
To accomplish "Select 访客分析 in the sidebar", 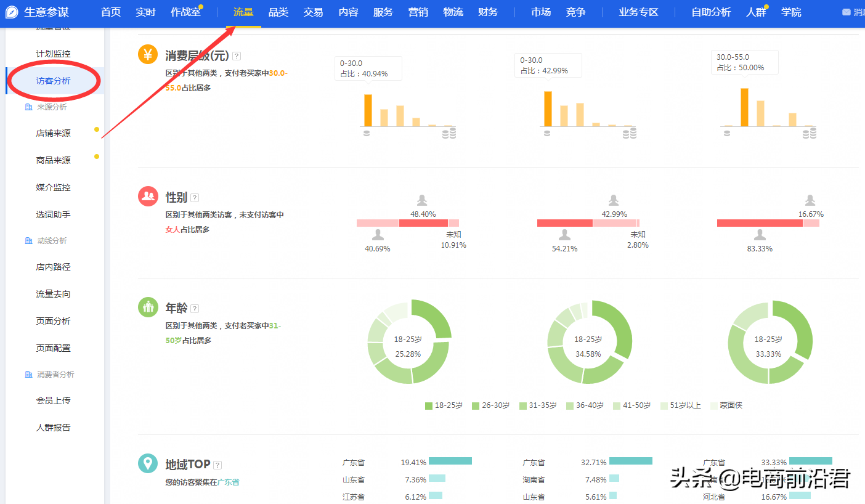I will point(54,80).
